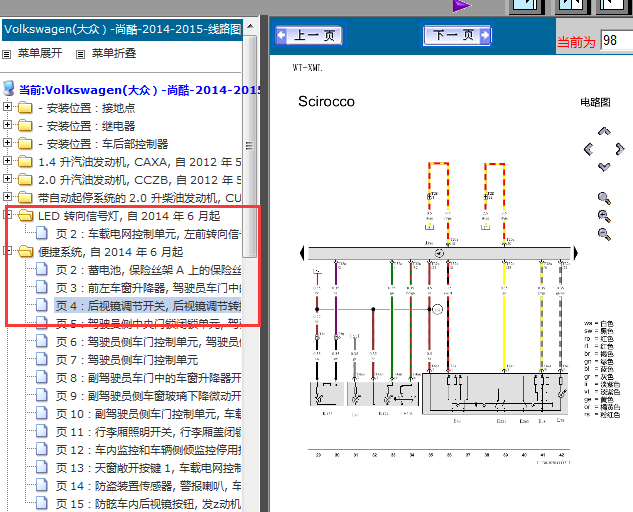Open 页 14：防盗装置传感器 page
The height and width of the screenshot is (512, 633).
[148, 486]
